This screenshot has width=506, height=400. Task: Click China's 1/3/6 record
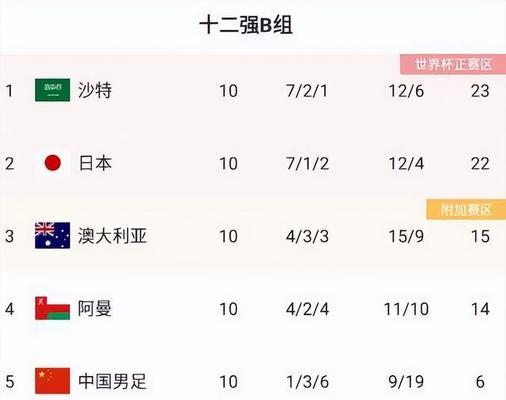pyautogui.click(x=307, y=382)
